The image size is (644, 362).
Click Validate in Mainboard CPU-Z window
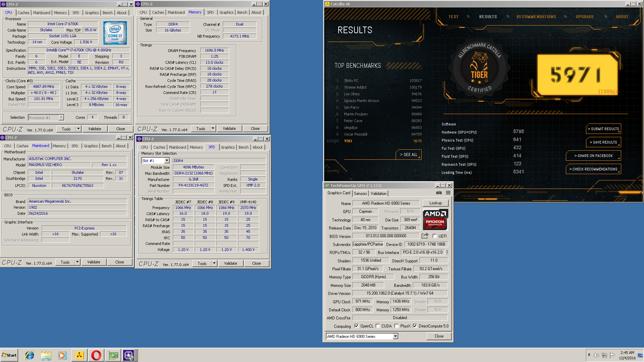tap(94, 262)
